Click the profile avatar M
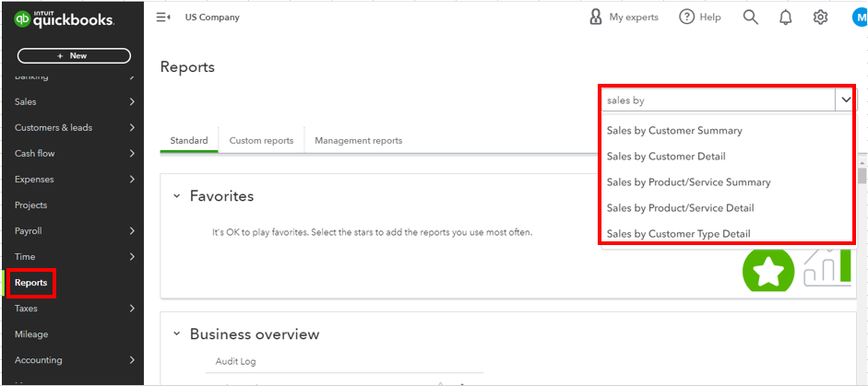The width and height of the screenshot is (868, 386). (x=859, y=18)
